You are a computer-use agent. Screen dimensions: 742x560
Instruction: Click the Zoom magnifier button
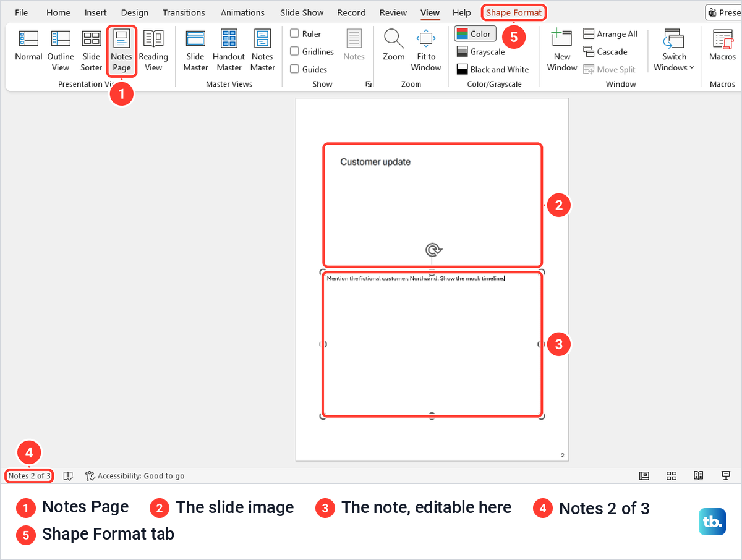click(393, 46)
